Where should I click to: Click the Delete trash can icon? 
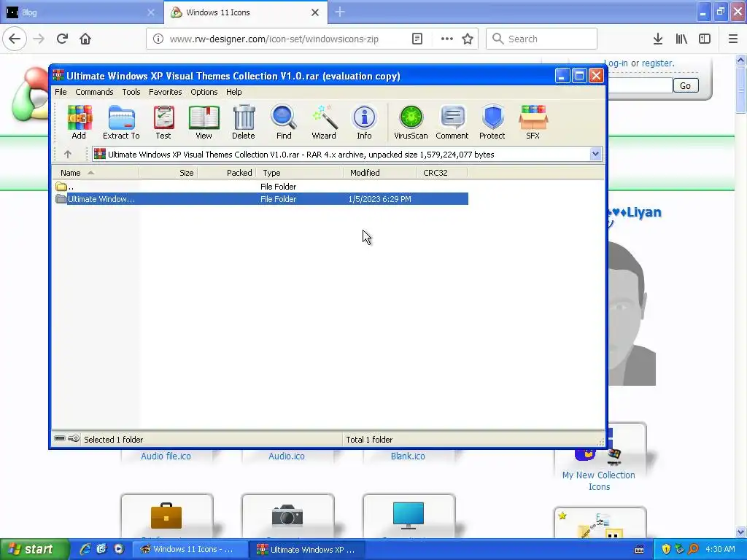(244, 122)
